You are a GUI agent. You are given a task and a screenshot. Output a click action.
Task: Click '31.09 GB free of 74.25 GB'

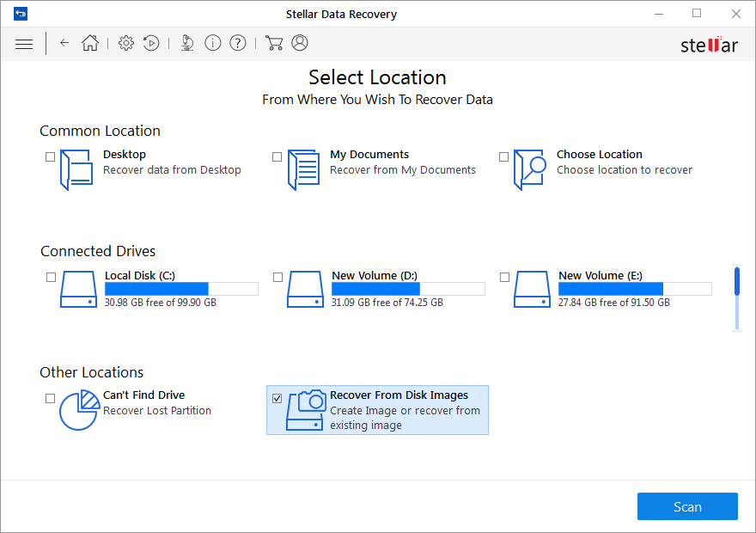(387, 303)
